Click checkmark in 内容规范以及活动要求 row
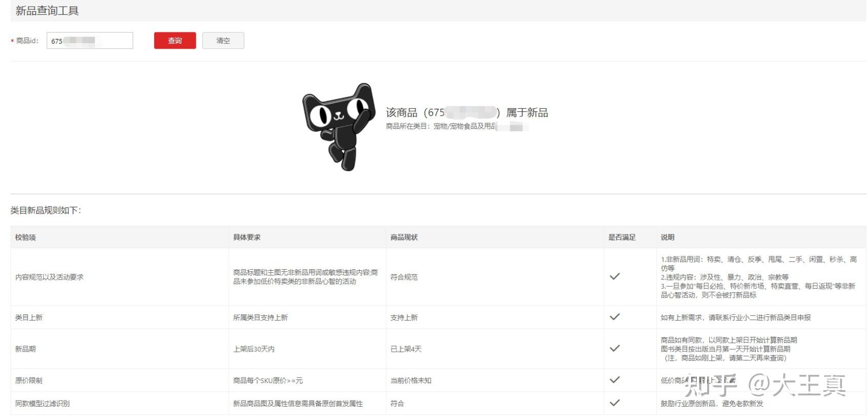868x420 pixels. click(615, 276)
